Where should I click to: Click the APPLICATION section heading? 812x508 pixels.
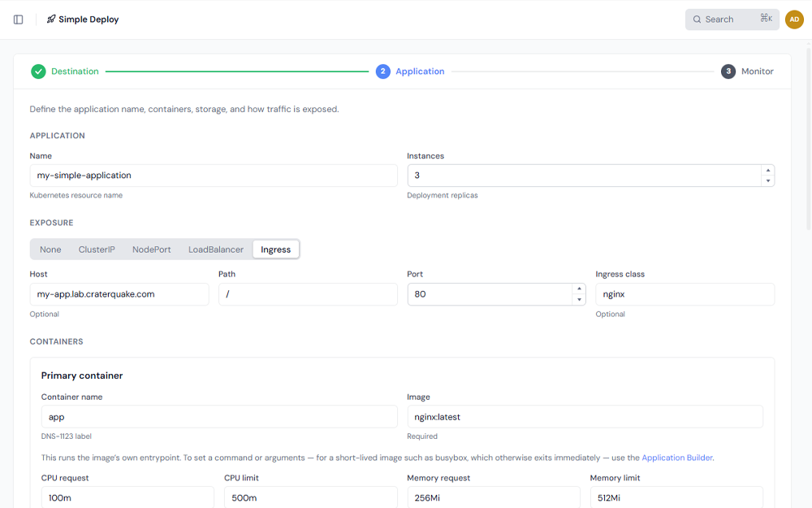coord(57,136)
